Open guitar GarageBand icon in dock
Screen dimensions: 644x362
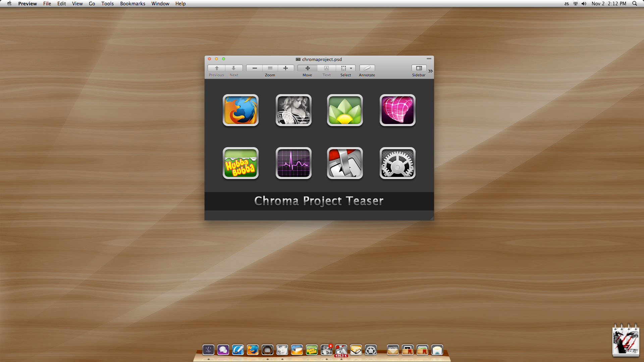click(x=267, y=350)
